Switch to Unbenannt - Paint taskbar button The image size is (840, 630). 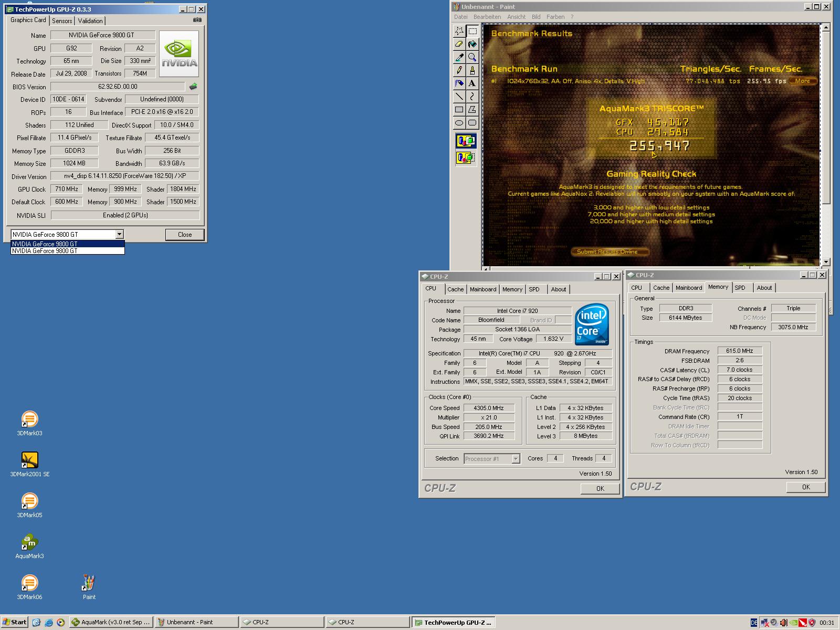(x=196, y=622)
